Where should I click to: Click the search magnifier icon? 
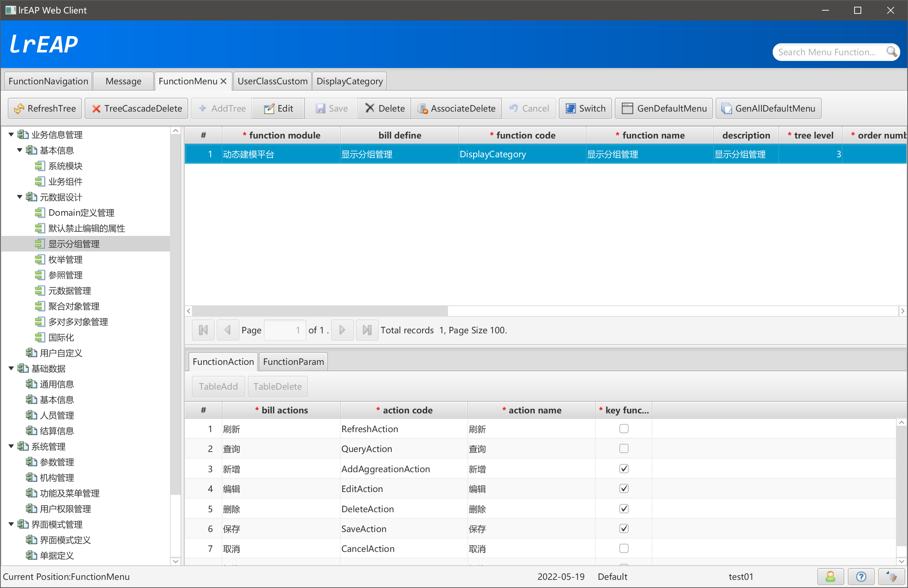pyautogui.click(x=891, y=52)
